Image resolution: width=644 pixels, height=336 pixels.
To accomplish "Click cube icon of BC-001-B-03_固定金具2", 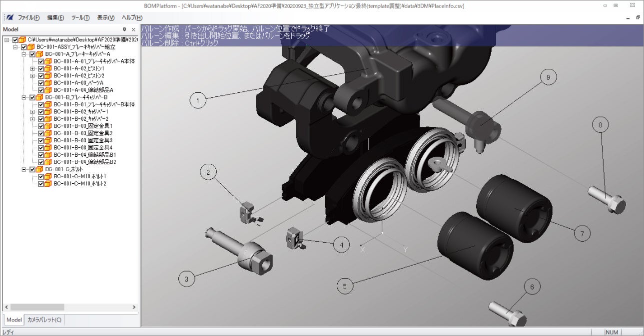I will pyautogui.click(x=48, y=133).
